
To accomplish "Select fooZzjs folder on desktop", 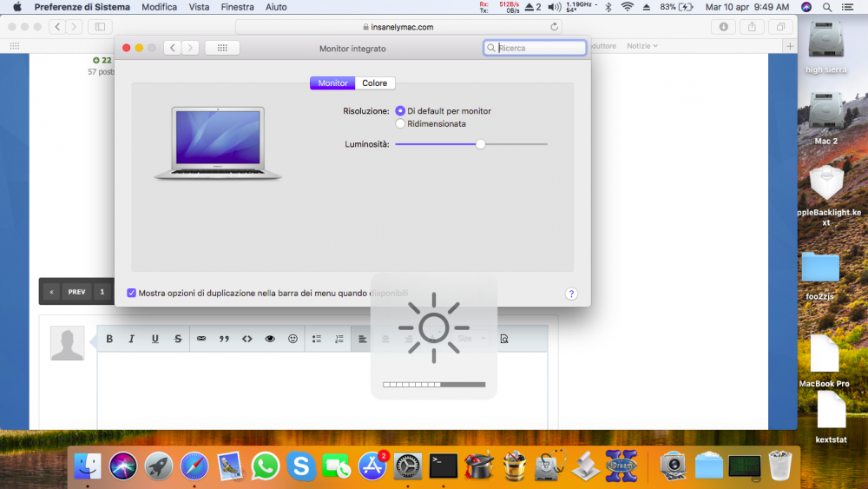I will coord(820,276).
